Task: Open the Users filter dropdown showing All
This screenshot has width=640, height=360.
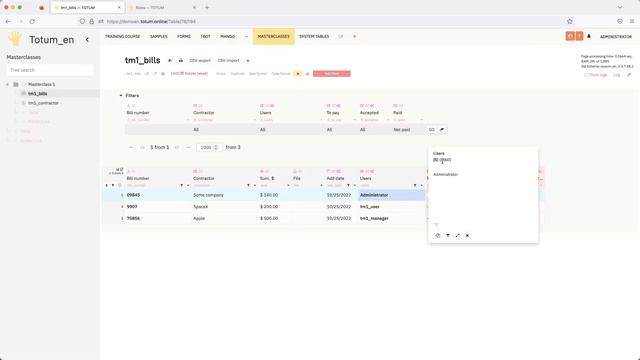Action: pyautogui.click(x=291, y=130)
